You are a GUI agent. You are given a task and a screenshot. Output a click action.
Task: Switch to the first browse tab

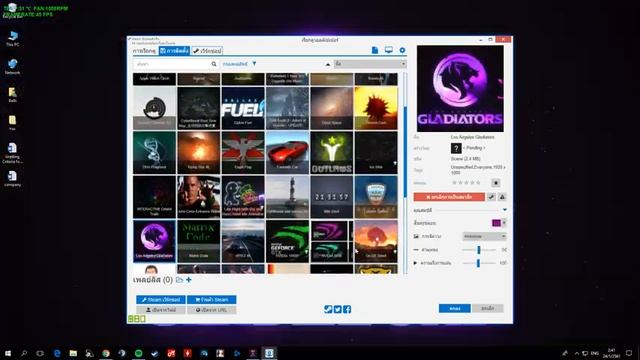pos(144,51)
